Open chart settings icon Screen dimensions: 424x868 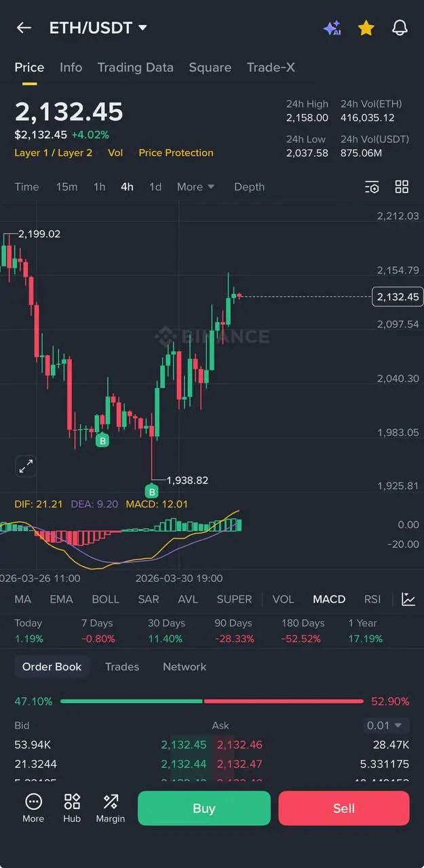tap(372, 187)
